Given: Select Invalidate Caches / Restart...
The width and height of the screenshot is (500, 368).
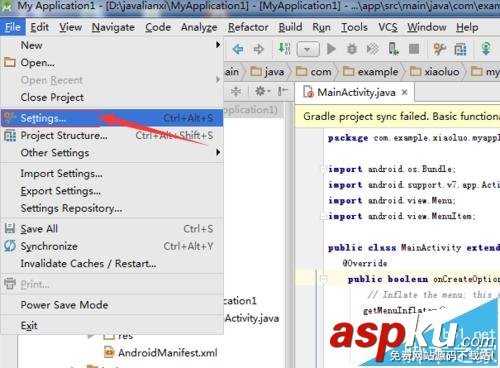Looking at the screenshot, I should (x=112, y=264).
